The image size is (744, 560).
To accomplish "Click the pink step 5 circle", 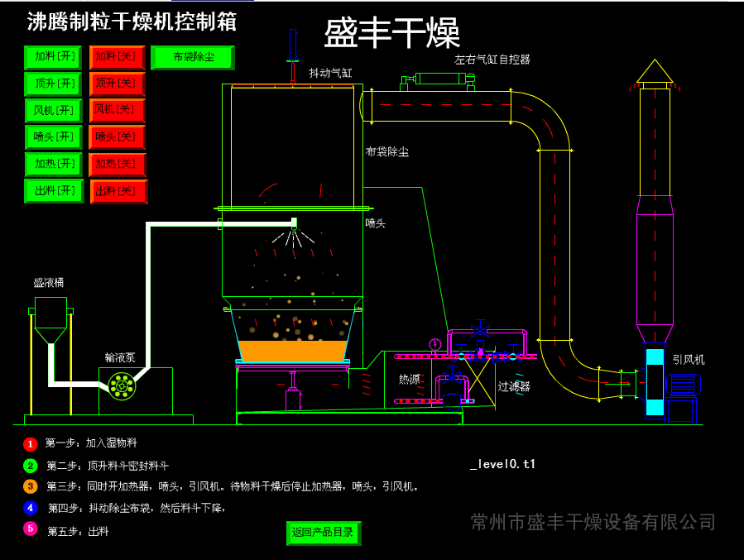I will [31, 529].
